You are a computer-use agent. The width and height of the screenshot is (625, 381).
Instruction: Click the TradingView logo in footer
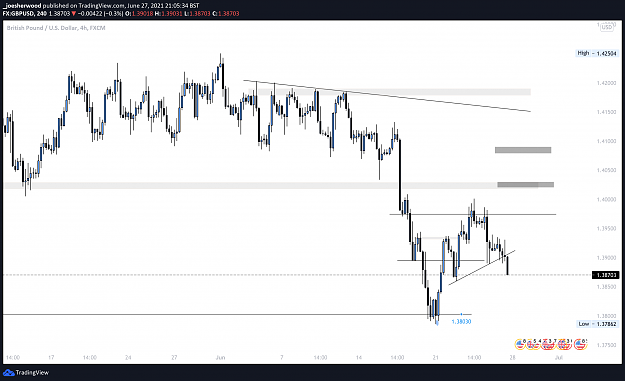[x=26, y=373]
